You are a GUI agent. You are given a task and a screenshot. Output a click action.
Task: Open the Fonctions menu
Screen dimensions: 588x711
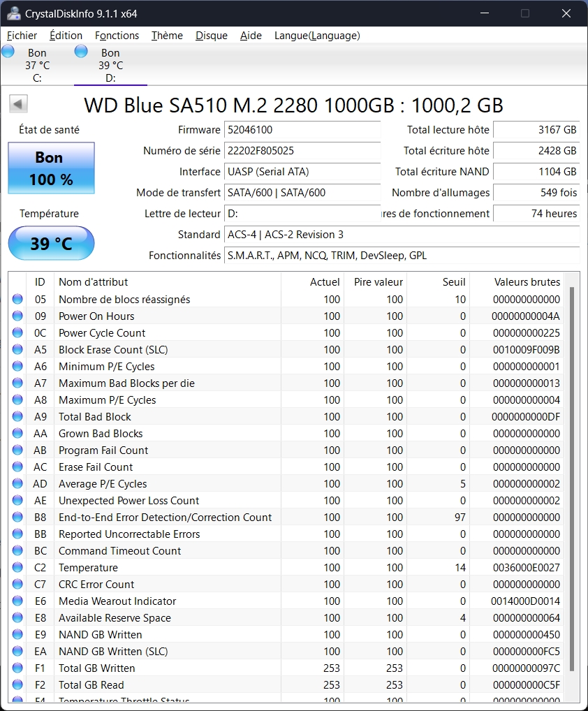pyautogui.click(x=117, y=36)
